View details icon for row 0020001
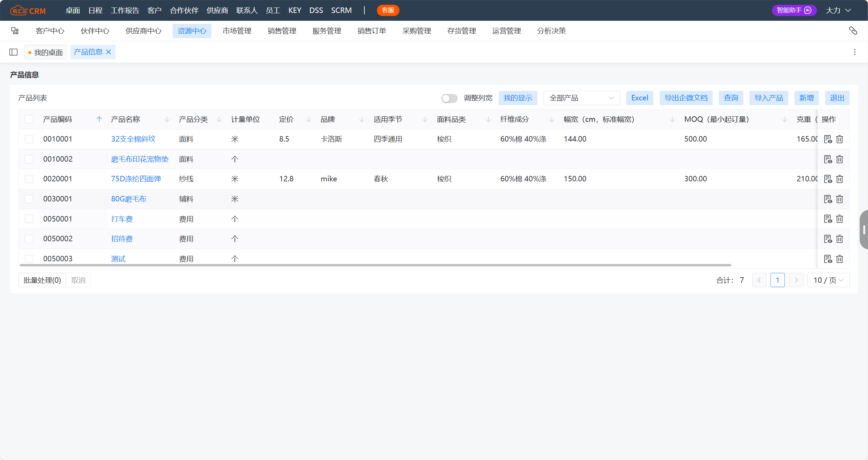Viewport: 868px width, 460px height. pyautogui.click(x=828, y=179)
